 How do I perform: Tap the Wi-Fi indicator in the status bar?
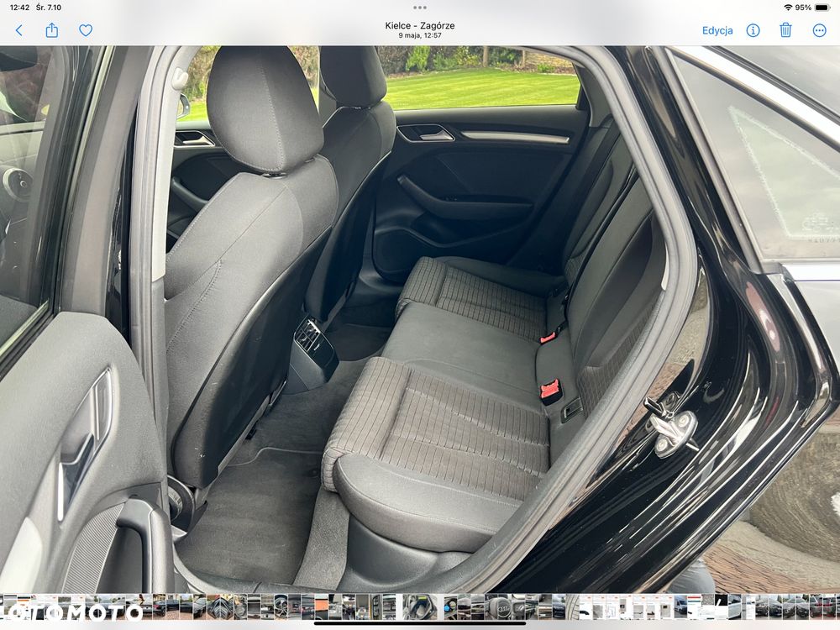pos(788,8)
